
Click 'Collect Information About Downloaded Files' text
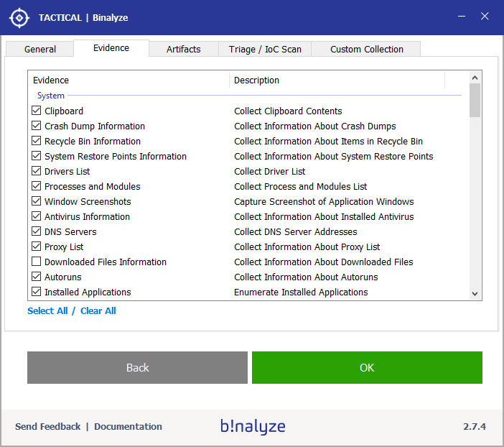click(324, 262)
